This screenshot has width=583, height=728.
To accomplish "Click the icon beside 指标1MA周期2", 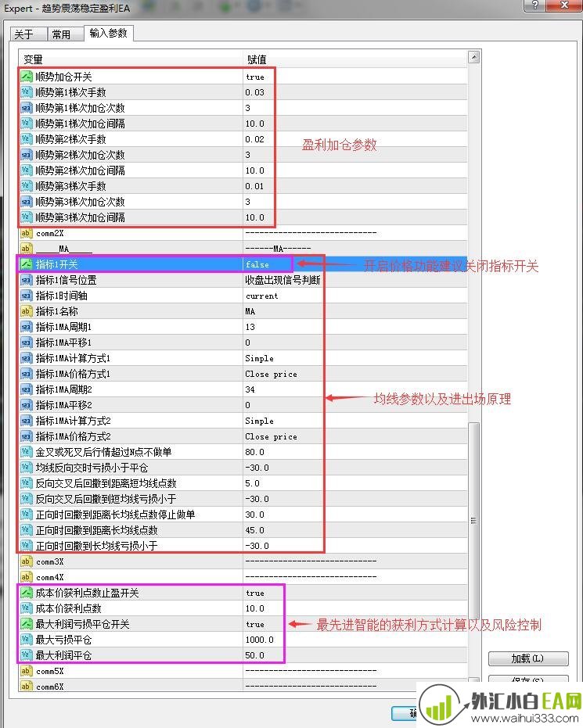I will [x=27, y=389].
